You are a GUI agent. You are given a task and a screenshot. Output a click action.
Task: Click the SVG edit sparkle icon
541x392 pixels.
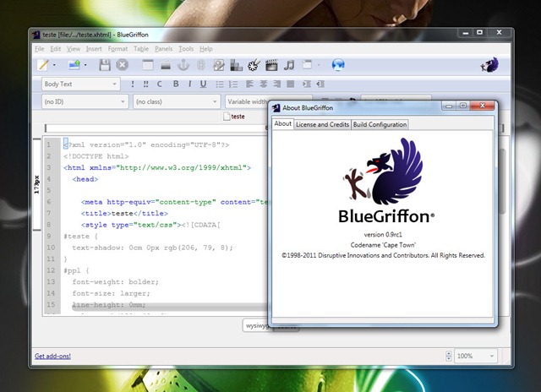tap(254, 65)
